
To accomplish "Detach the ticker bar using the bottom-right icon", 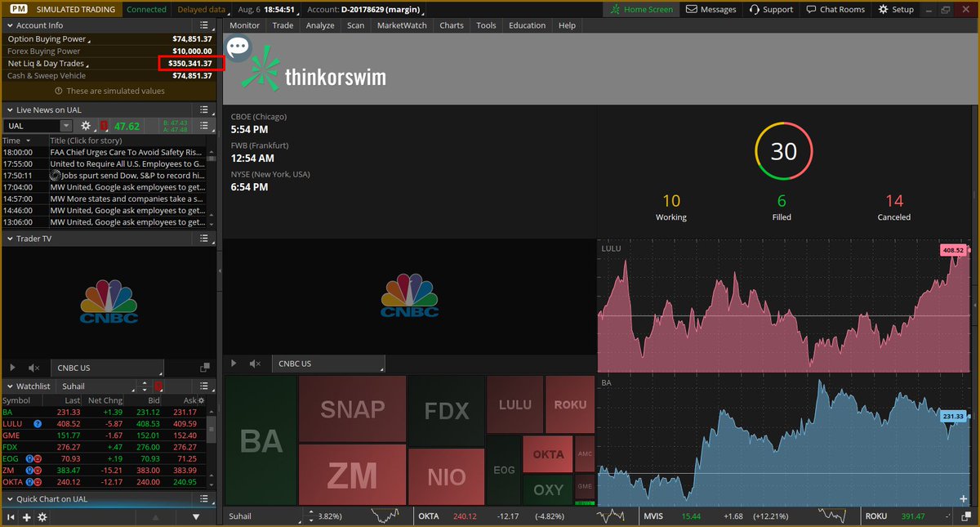I will coord(968,516).
